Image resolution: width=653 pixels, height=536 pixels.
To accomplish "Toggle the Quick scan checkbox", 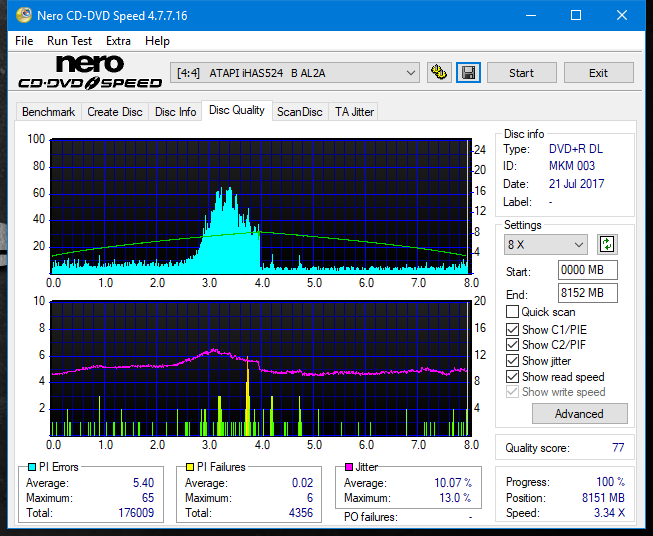I will (x=512, y=312).
